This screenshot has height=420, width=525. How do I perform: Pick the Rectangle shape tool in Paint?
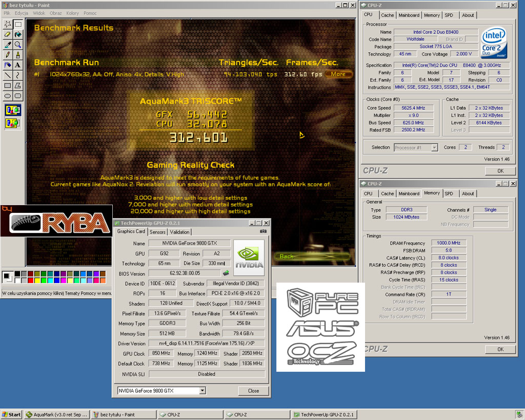pyautogui.click(x=8, y=86)
